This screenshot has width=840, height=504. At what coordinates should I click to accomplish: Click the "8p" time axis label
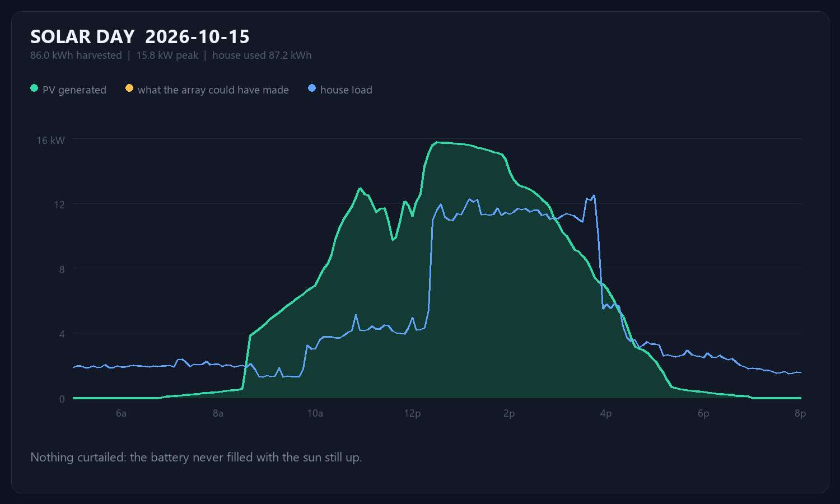coord(800,413)
